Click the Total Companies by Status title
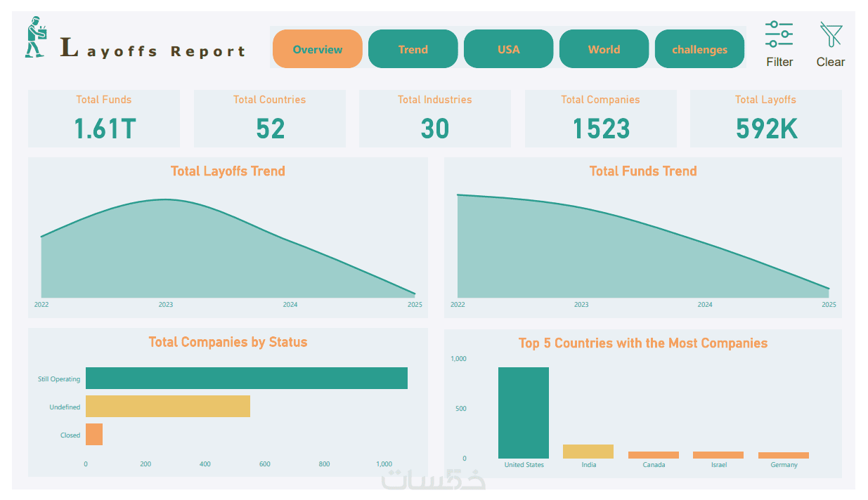 coord(228,342)
